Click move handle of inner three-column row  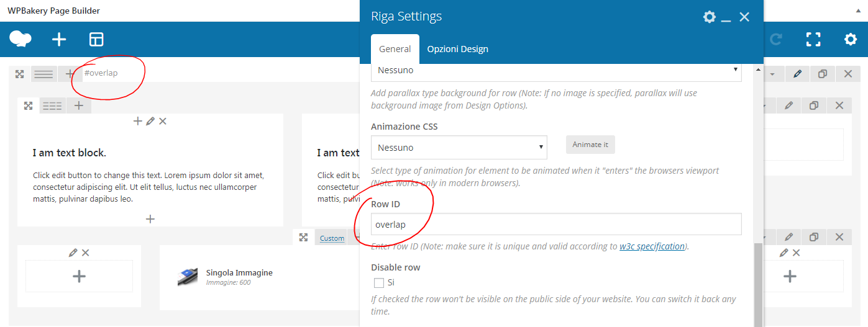tap(28, 105)
